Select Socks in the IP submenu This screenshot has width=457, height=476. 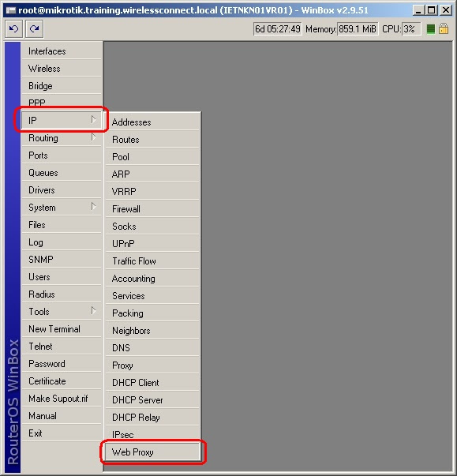152,227
